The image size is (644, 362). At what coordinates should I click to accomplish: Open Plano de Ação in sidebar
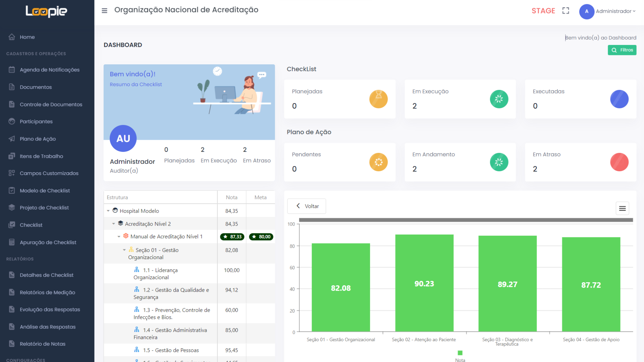coord(38,139)
